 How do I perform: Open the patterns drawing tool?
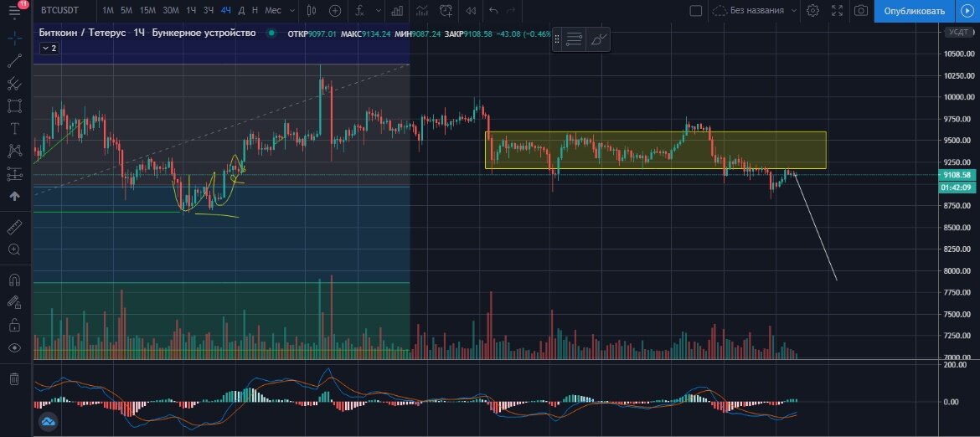click(14, 151)
